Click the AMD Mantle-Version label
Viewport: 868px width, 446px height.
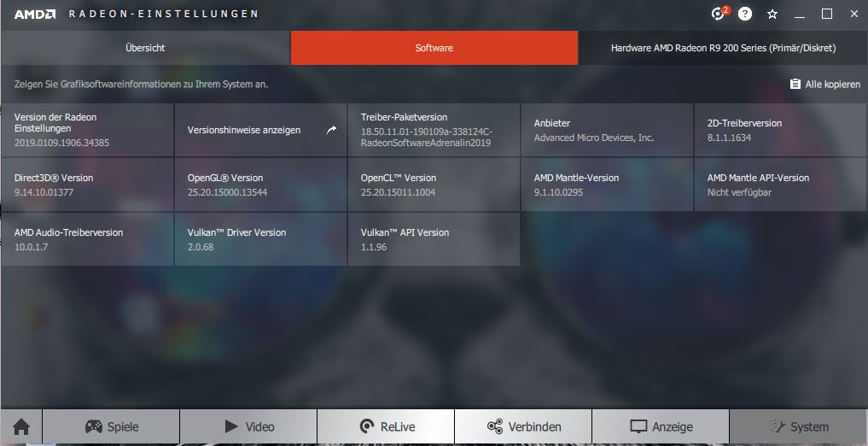click(x=576, y=178)
